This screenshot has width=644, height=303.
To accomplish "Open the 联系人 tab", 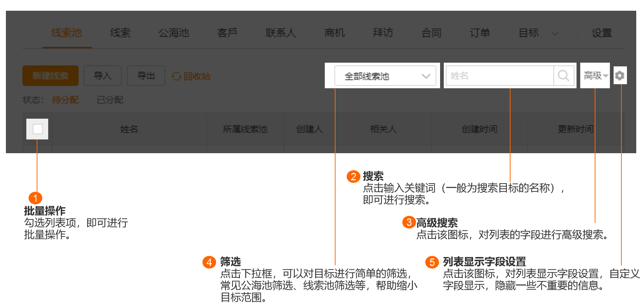I will [281, 33].
